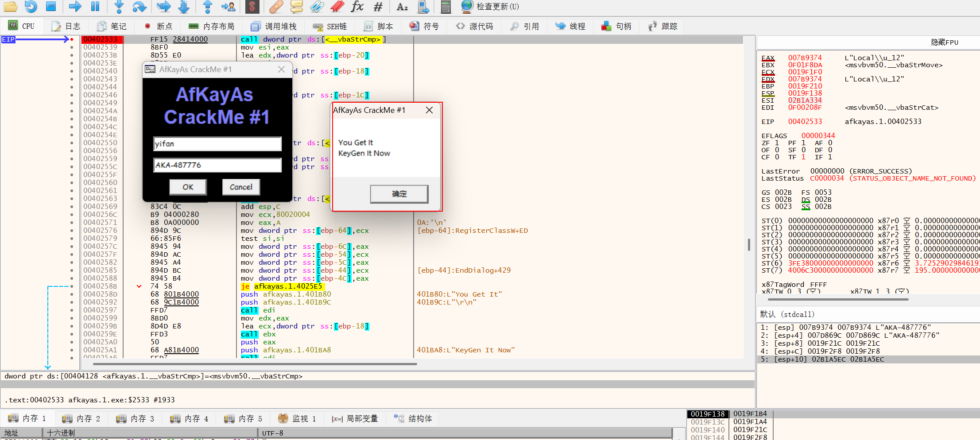Image resolution: width=980 pixels, height=440 pixels.
Task: Open variables with the # icon
Action: (x=378, y=6)
